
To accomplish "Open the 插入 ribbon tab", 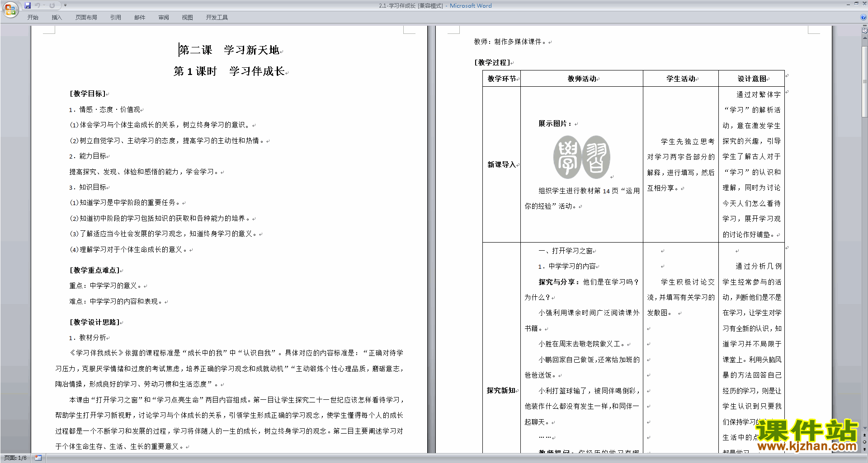I will 57,18.
